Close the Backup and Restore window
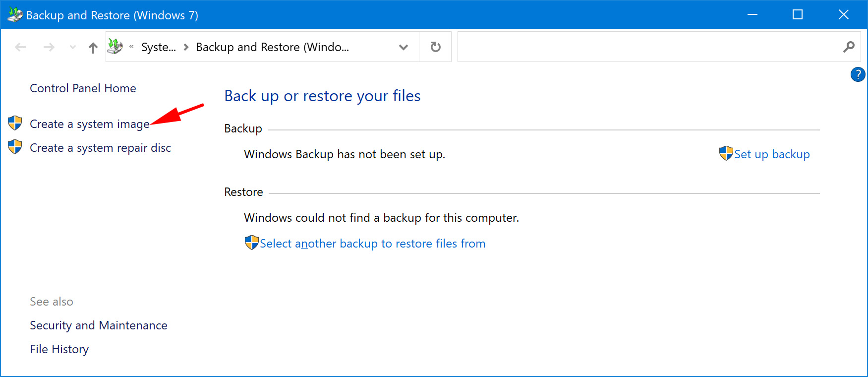Screen dimensions: 868x377 843,14
